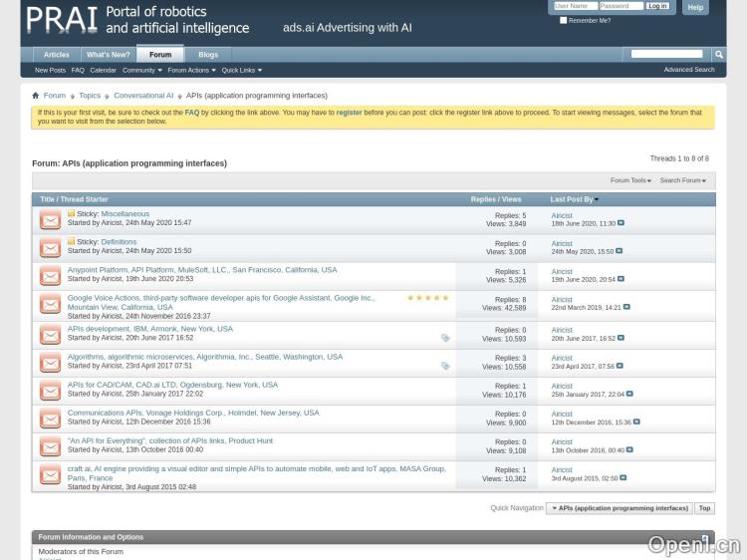
Task: Open envelope icon for Miscellaneous sticky thread
Action: click(x=50, y=220)
